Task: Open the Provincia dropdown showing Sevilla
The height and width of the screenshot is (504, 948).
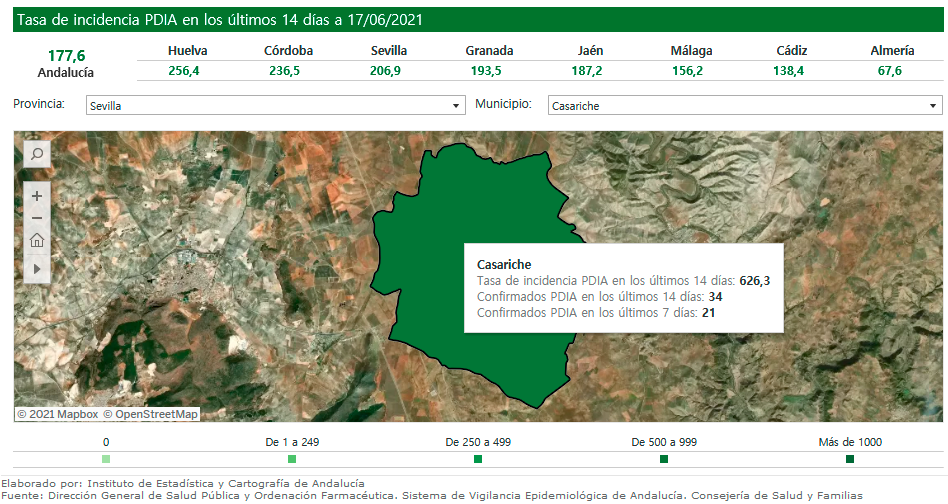Action: click(x=275, y=105)
